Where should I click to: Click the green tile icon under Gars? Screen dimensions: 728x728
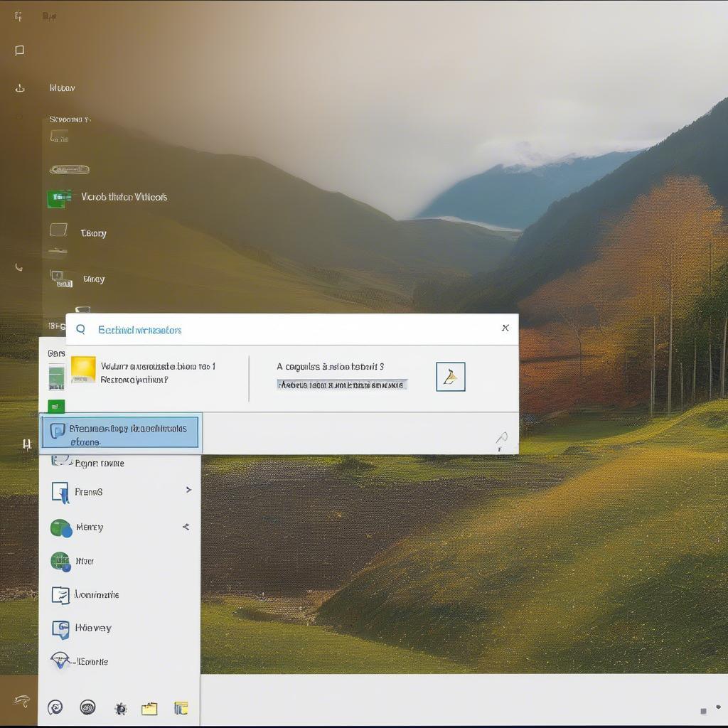coord(57,377)
